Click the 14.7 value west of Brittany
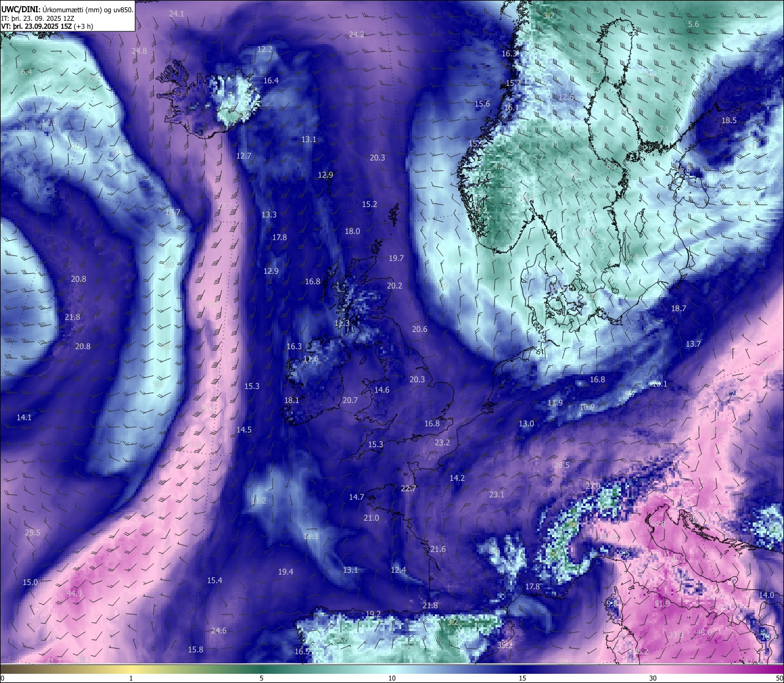 pos(356,497)
